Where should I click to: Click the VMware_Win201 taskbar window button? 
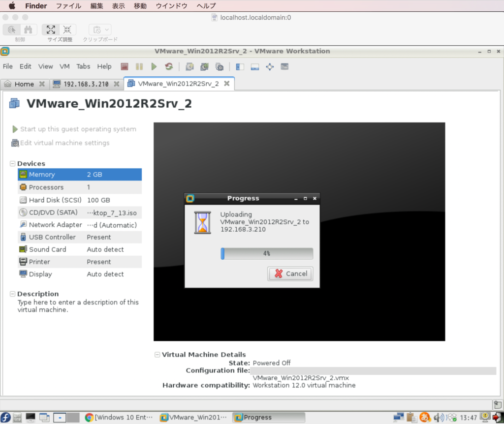point(193,417)
